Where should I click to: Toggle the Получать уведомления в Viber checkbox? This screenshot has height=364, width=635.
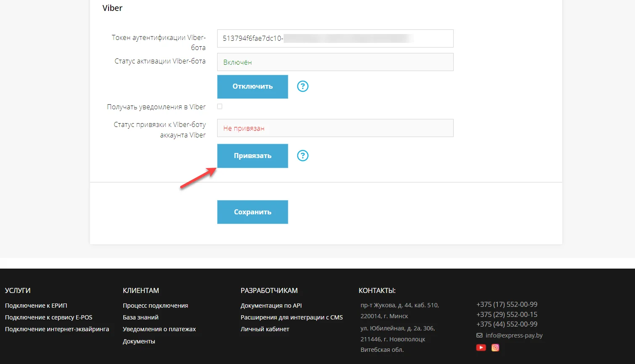click(220, 107)
